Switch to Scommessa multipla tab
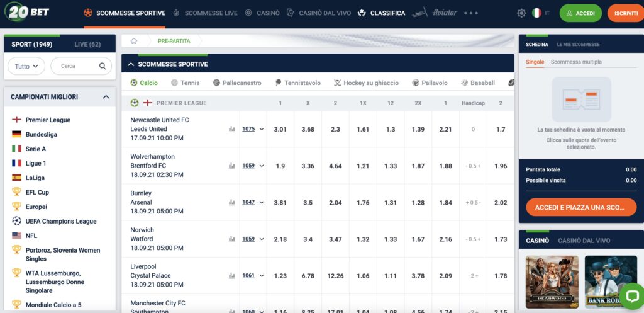Screen dimensions: 644x313 576,62
